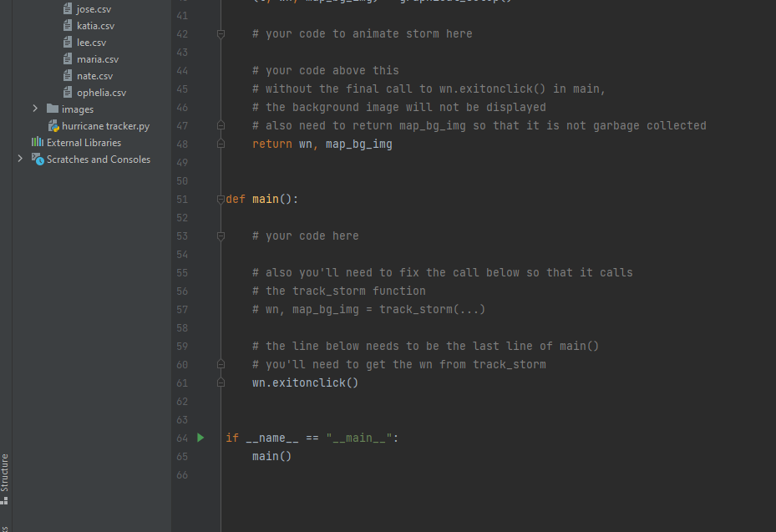Click line number 48 in gutter
The height and width of the screenshot is (532, 776).
click(x=182, y=144)
